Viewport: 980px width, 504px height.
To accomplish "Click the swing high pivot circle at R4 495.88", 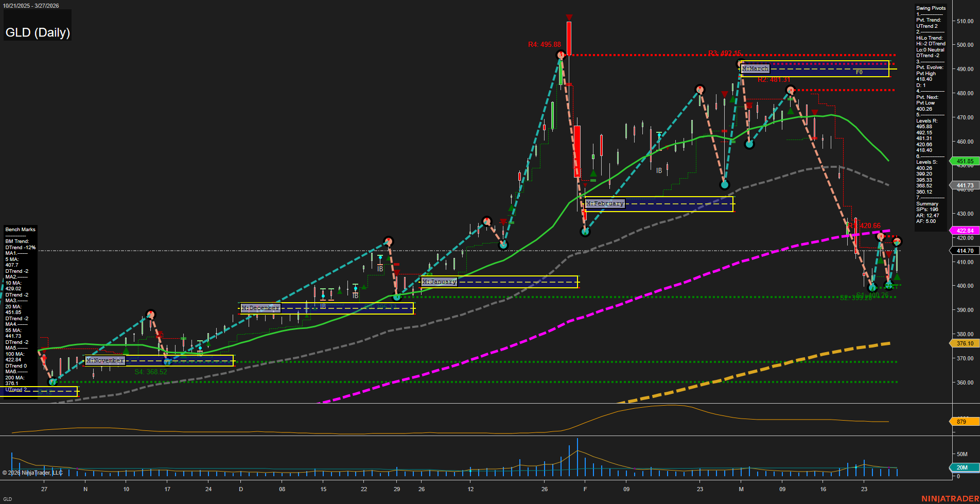I will [561, 55].
